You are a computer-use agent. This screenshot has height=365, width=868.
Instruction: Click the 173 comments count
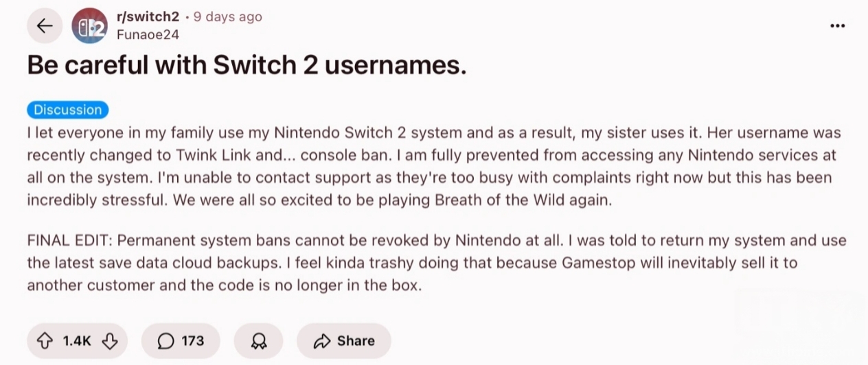pyautogui.click(x=192, y=341)
